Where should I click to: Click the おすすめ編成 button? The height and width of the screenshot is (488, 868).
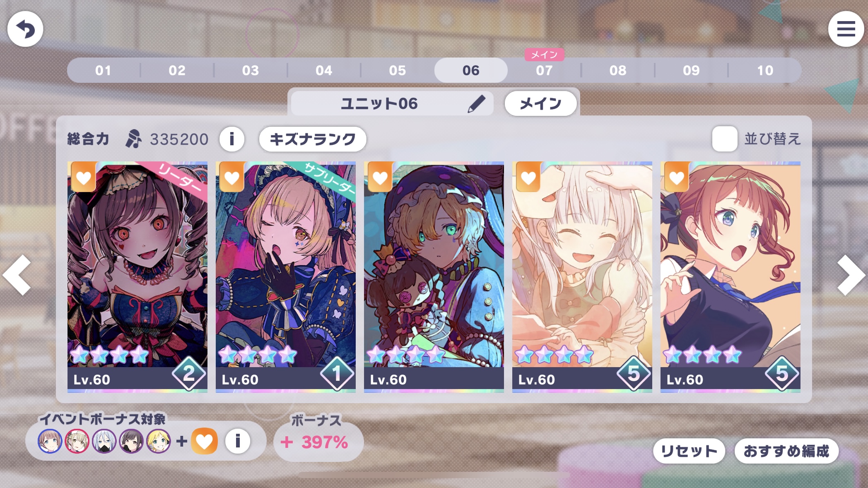786,451
